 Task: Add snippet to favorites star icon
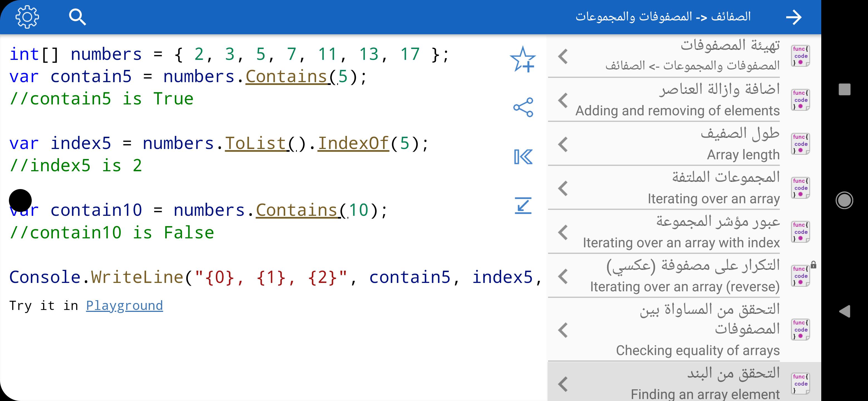tap(523, 59)
